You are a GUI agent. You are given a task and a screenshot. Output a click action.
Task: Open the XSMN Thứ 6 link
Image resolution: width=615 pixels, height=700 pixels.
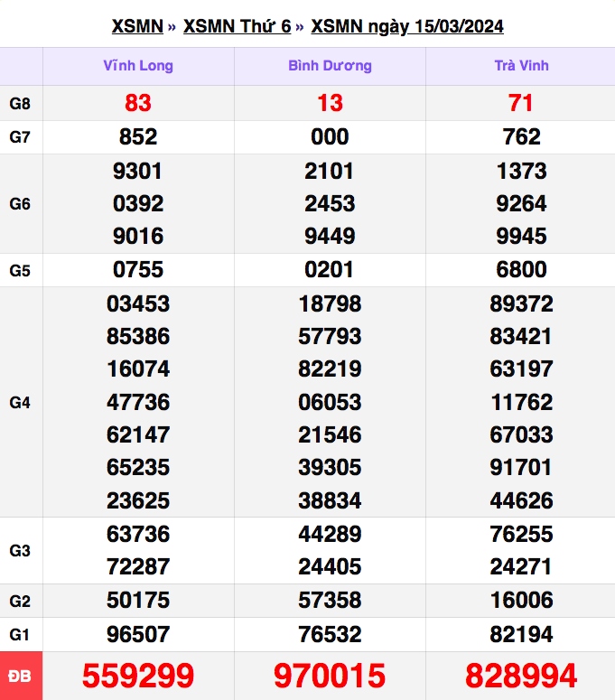coord(237,26)
